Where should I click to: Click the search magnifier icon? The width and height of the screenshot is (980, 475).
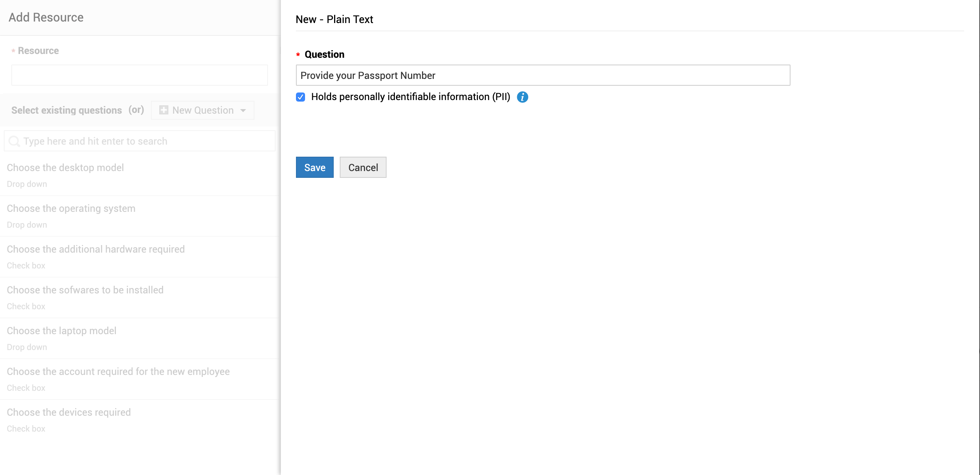(x=14, y=141)
